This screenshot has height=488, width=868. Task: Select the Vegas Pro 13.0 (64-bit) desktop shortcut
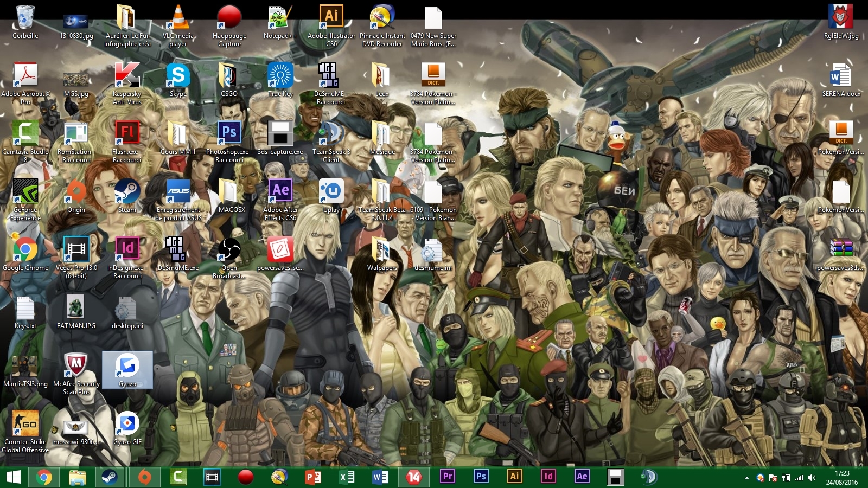click(x=76, y=257)
